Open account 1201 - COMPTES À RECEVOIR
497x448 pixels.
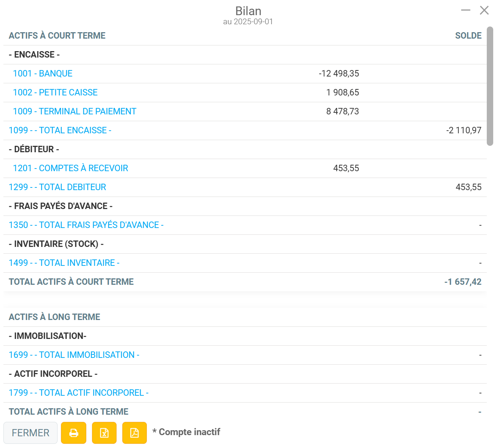pyautogui.click(x=70, y=168)
